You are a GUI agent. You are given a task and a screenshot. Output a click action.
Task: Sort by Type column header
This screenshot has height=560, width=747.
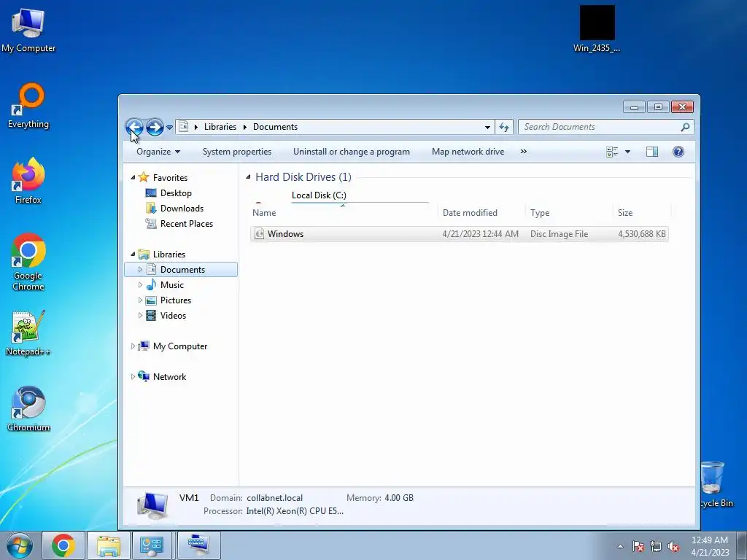coord(569,213)
